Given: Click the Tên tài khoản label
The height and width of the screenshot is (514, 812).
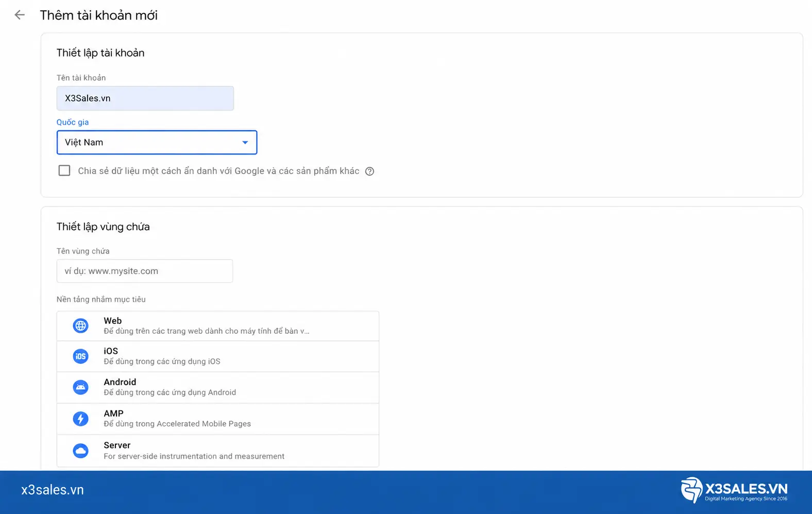Looking at the screenshot, I should [81, 78].
